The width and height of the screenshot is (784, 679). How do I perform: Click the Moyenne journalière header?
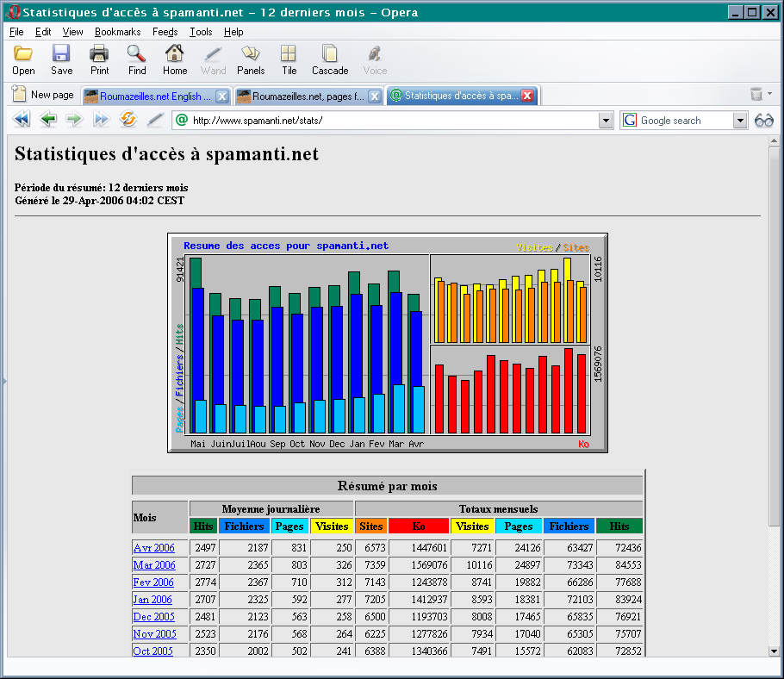(x=271, y=509)
